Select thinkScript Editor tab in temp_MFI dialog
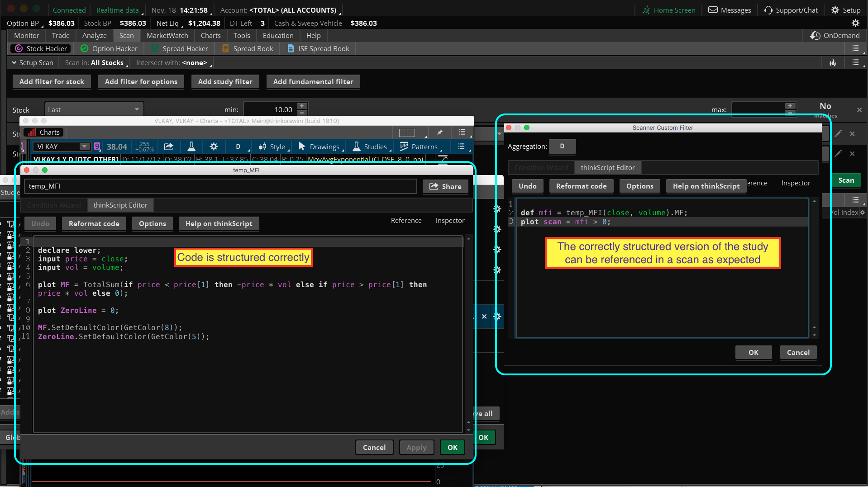This screenshot has width=868, height=487. pos(120,205)
